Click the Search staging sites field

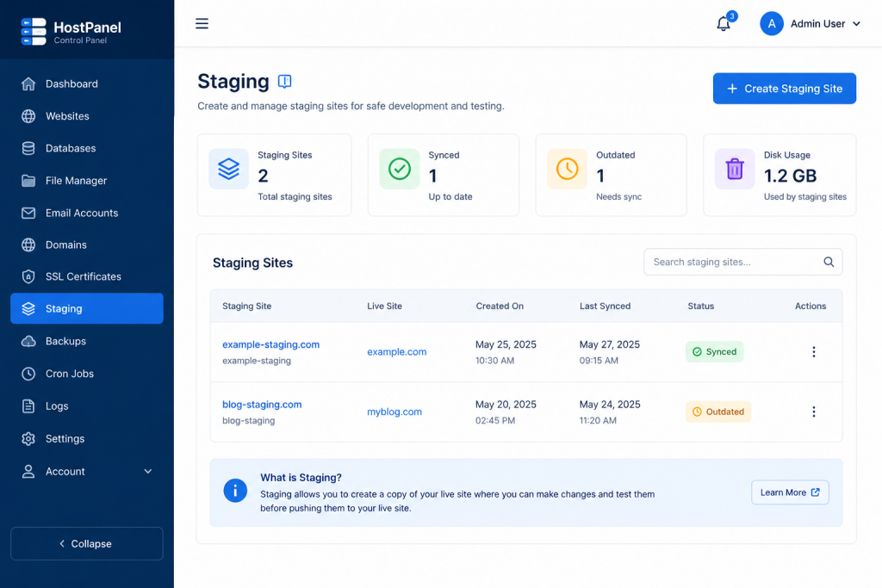click(x=742, y=262)
